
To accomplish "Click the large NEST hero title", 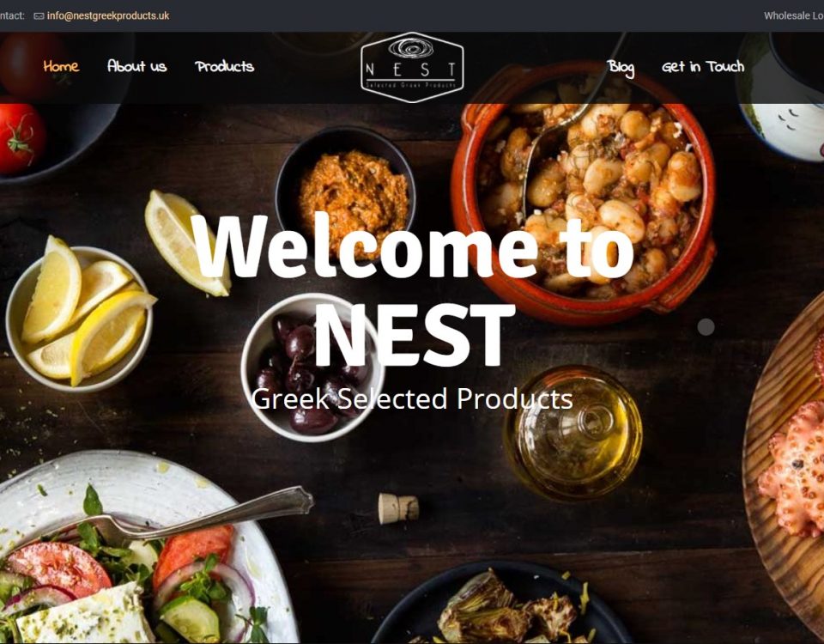I will click(414, 336).
